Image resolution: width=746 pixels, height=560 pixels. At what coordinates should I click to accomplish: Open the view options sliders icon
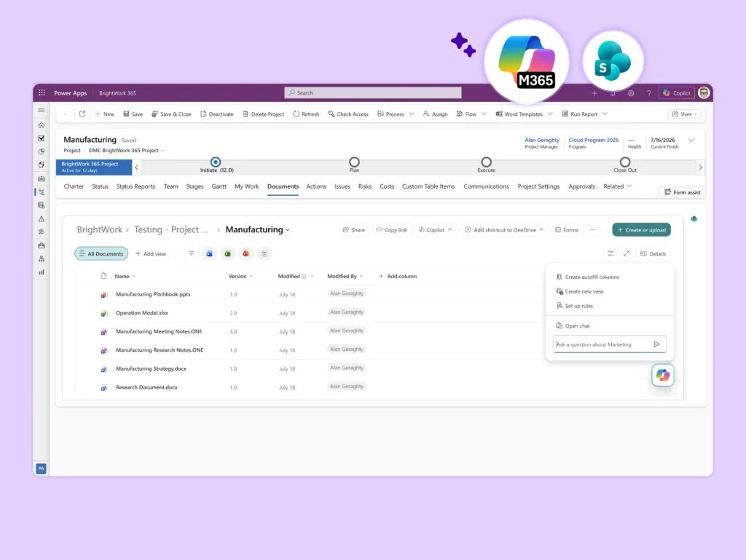point(610,254)
